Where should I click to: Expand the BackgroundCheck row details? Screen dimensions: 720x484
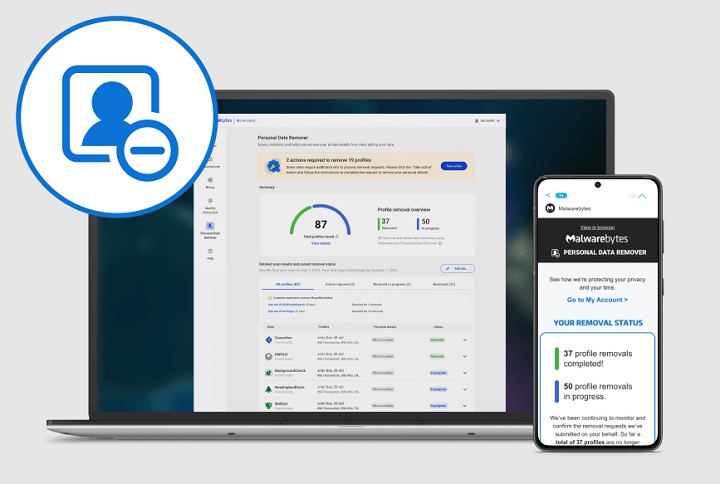[x=465, y=372]
